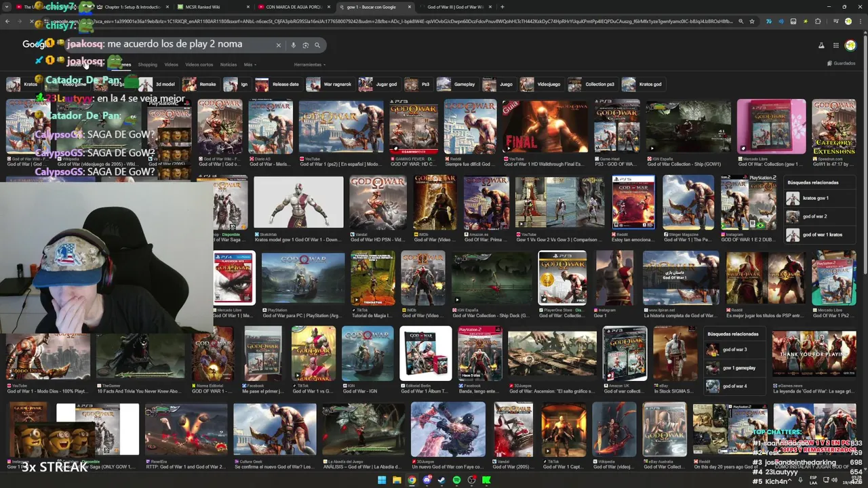Open the zoom indicator in the address bar
This screenshot has width=868, height=488.
click(x=741, y=21)
